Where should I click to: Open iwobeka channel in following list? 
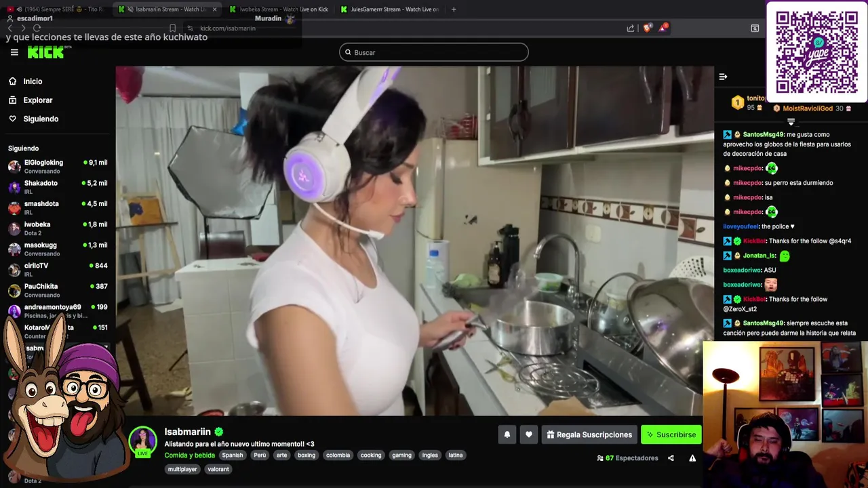[58, 228]
